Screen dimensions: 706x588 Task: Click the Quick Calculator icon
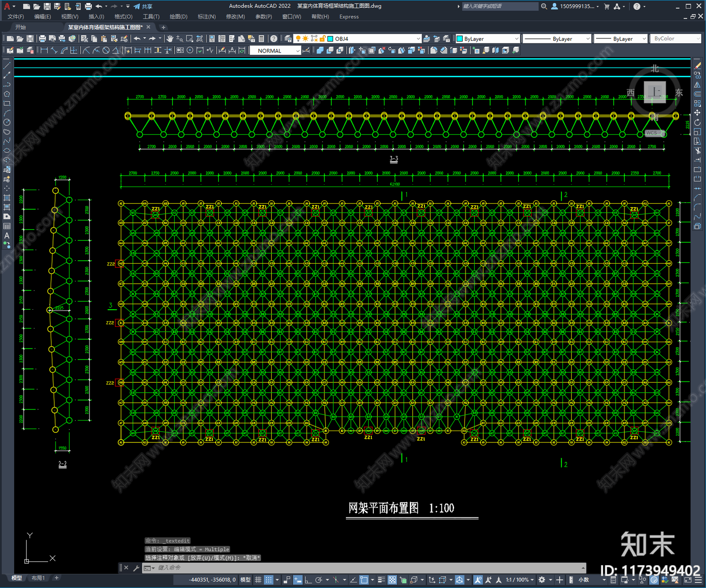point(261,39)
